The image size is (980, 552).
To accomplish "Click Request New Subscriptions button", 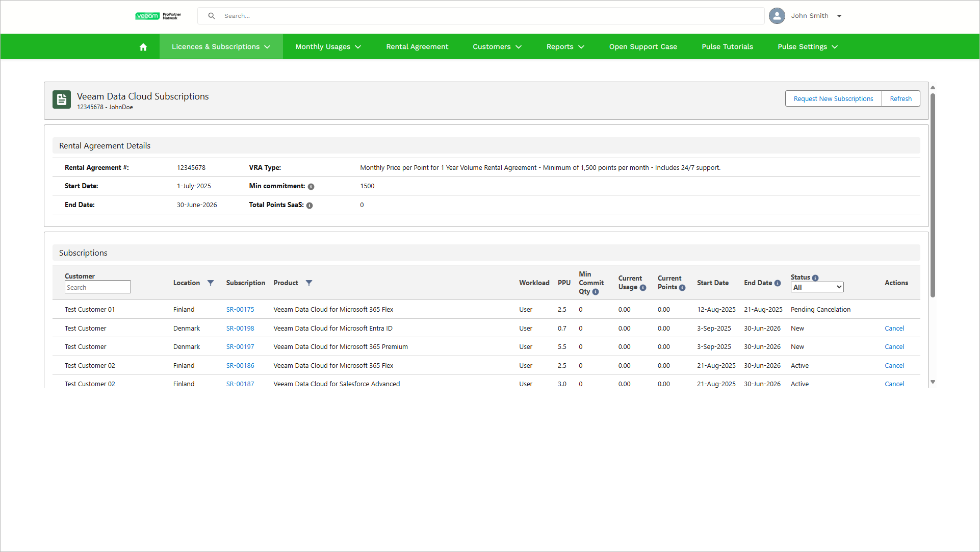I will [833, 99].
